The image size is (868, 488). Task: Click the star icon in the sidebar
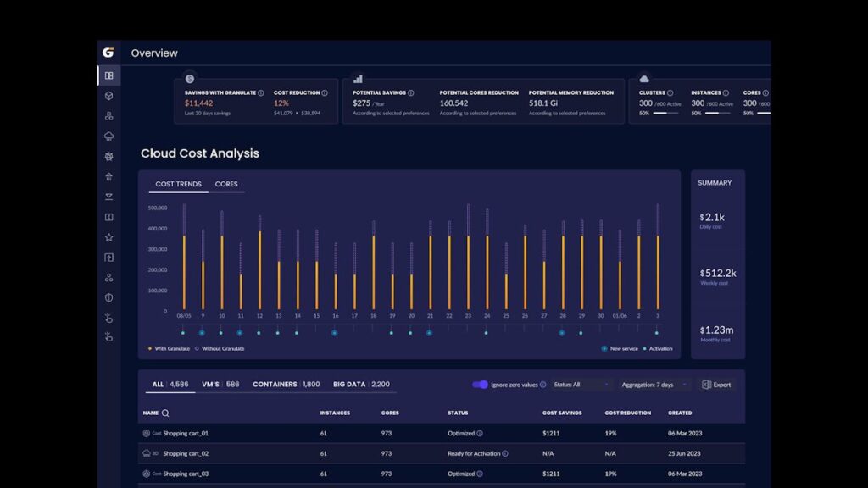coord(108,237)
